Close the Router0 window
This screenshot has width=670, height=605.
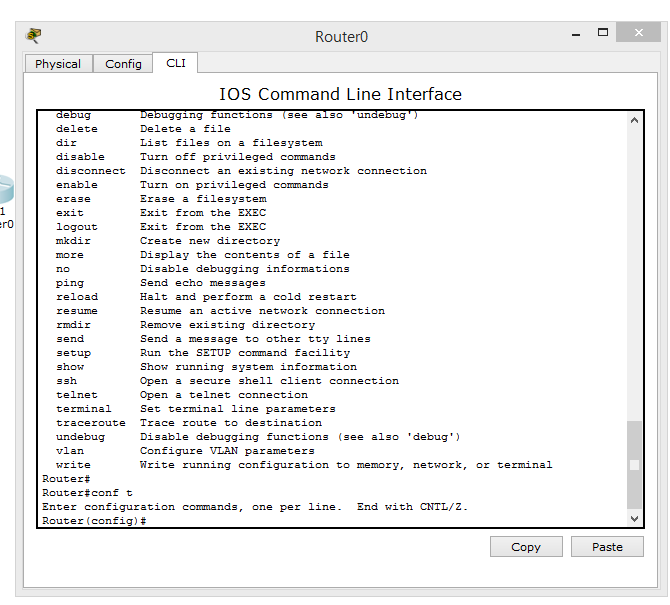tap(638, 32)
